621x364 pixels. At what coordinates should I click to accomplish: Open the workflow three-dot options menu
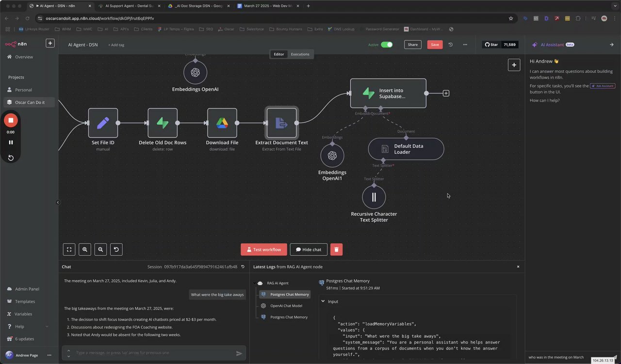465,45
